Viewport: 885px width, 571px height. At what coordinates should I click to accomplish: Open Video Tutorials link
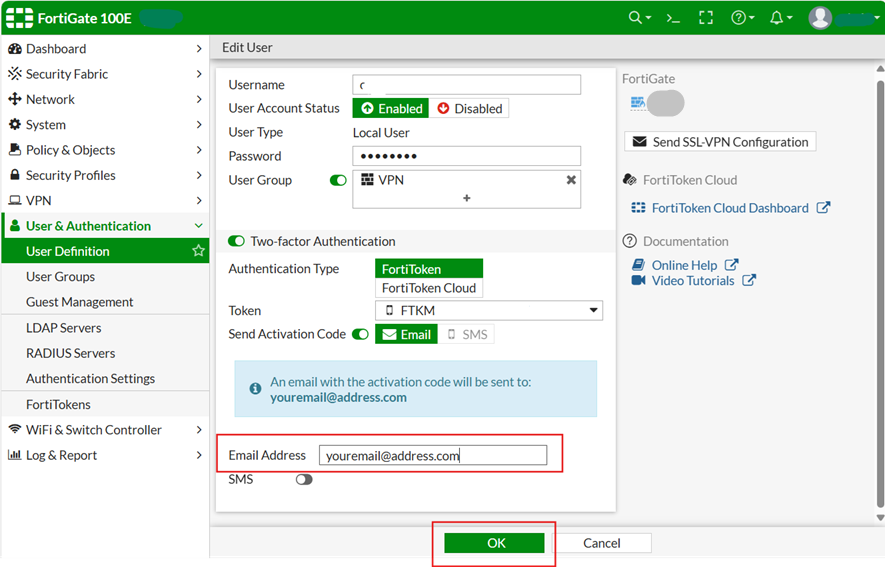click(693, 280)
